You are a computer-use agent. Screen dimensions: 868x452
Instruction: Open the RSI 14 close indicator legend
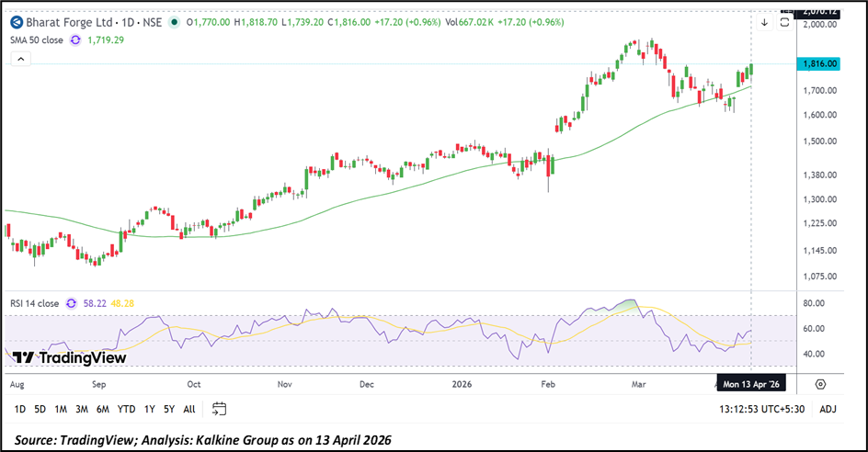click(35, 303)
